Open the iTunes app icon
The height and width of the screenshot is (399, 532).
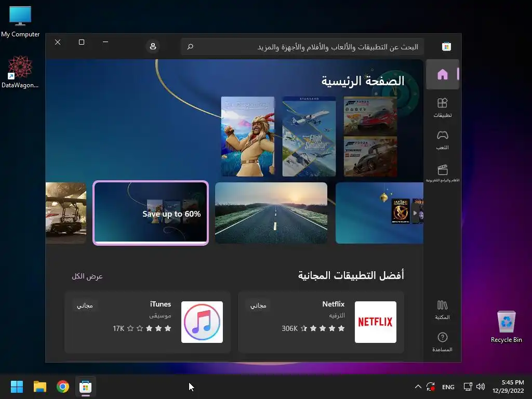(x=202, y=322)
